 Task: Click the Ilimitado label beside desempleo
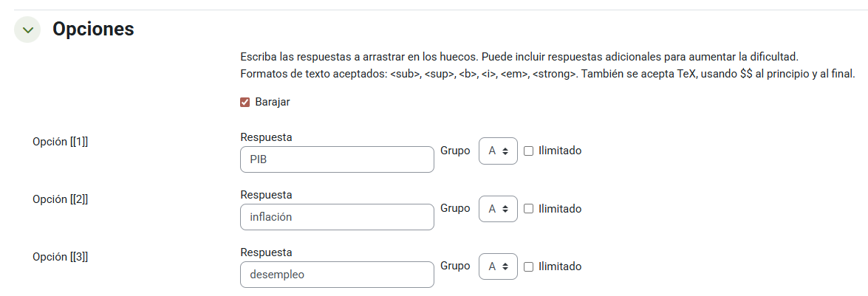click(560, 266)
